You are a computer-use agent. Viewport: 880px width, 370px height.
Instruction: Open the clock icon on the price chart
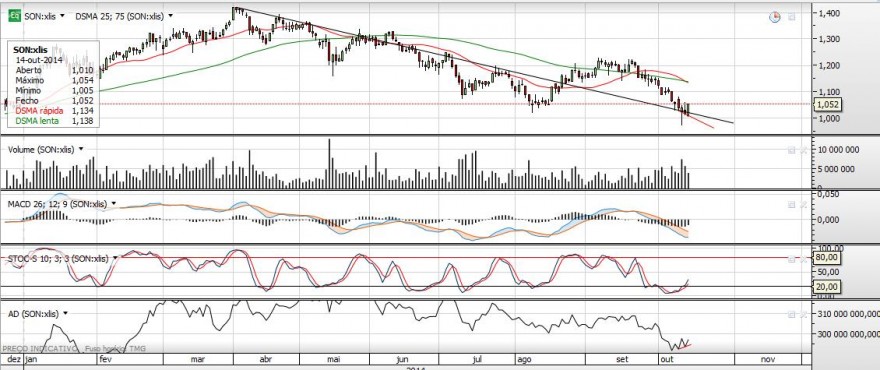coord(775,17)
